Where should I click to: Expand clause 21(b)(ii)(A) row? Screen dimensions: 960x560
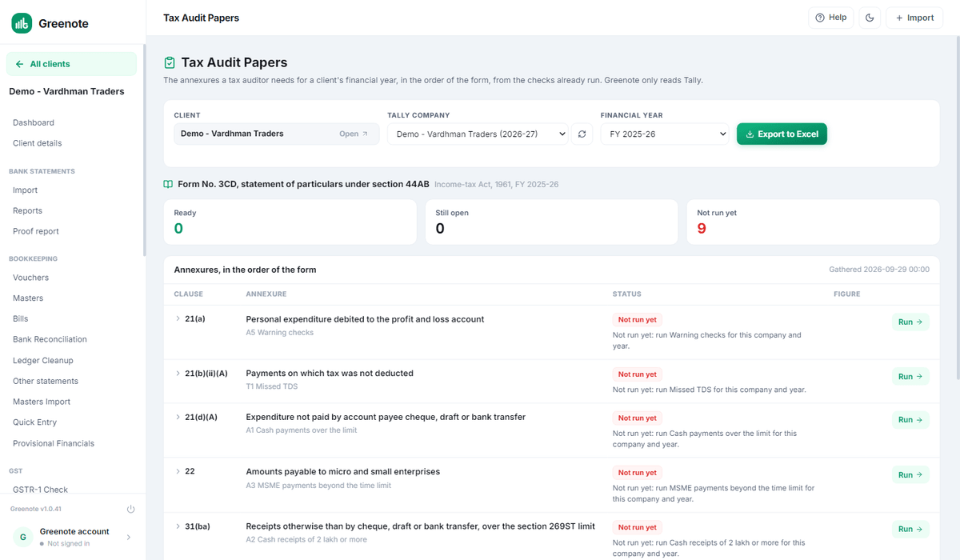click(178, 374)
